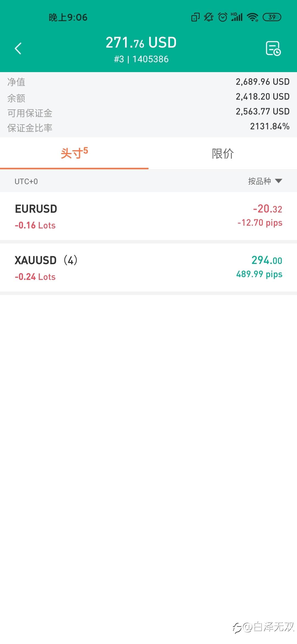Tap the UTC+0 timezone label
The height and width of the screenshot is (644, 297).
pos(26,182)
